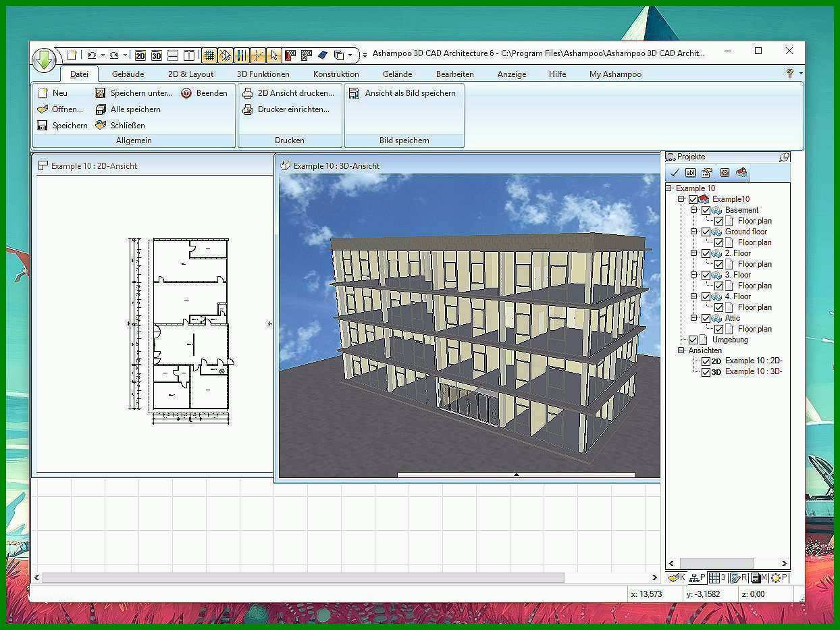Click the Neu button
Viewport: 840px width, 630px height.
coord(53,93)
